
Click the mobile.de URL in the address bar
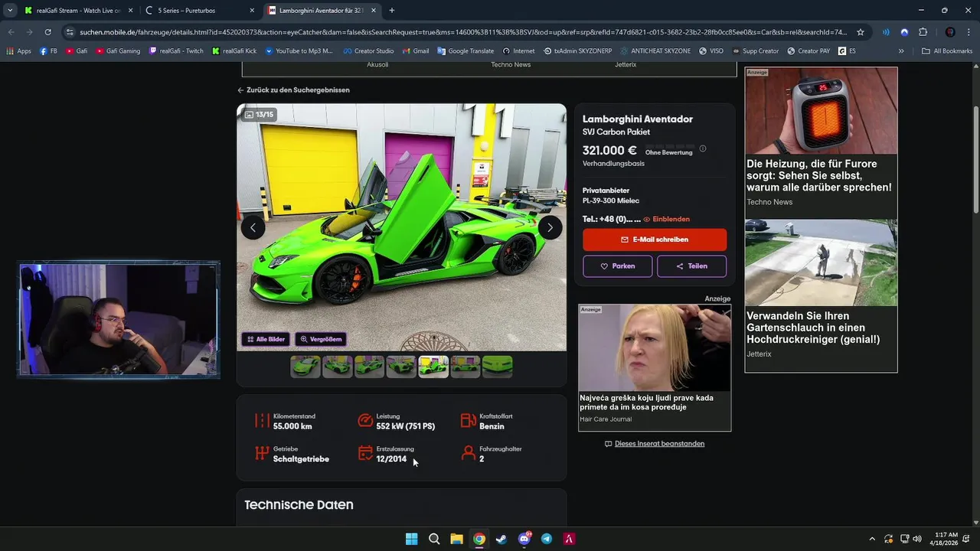point(463,32)
